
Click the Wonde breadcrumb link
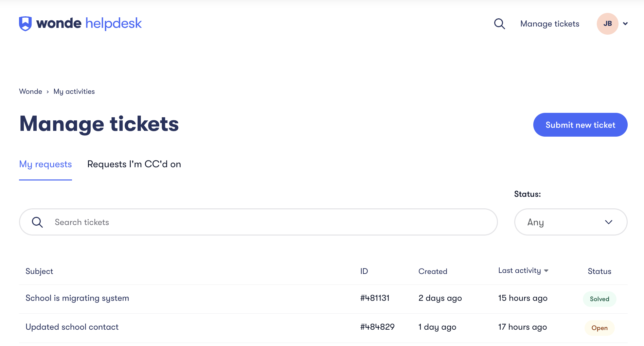[x=31, y=92]
